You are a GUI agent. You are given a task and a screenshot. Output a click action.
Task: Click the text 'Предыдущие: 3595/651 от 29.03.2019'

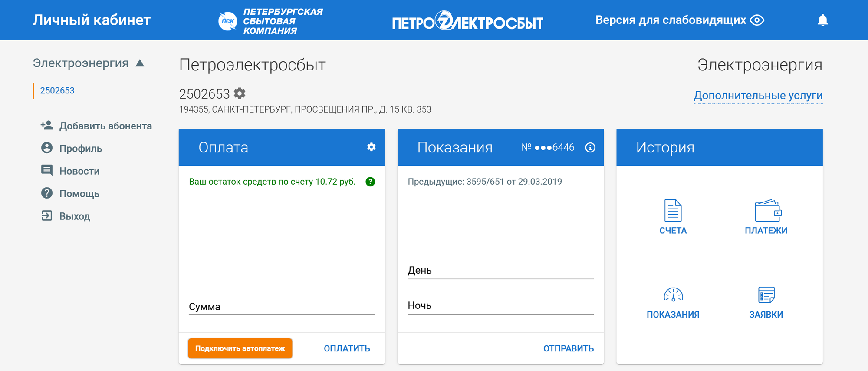[485, 182]
